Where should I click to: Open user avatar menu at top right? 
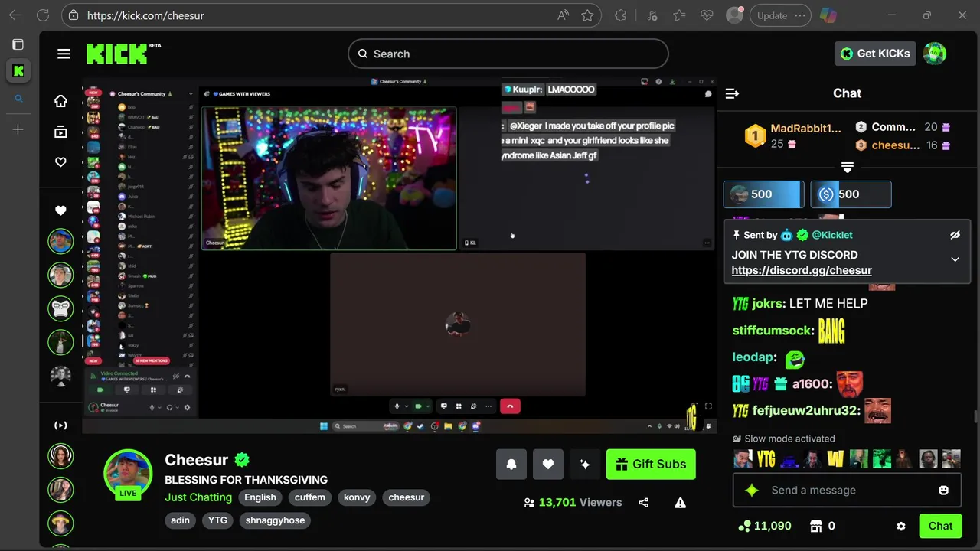[x=935, y=54]
